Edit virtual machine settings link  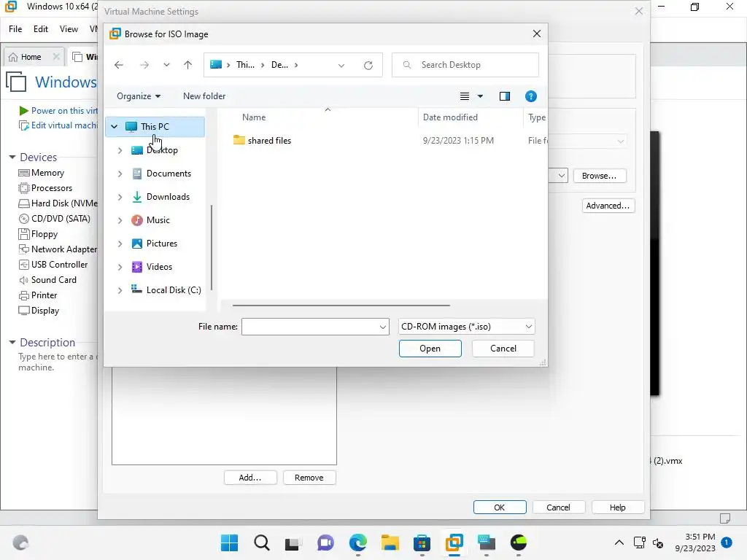coord(58,125)
